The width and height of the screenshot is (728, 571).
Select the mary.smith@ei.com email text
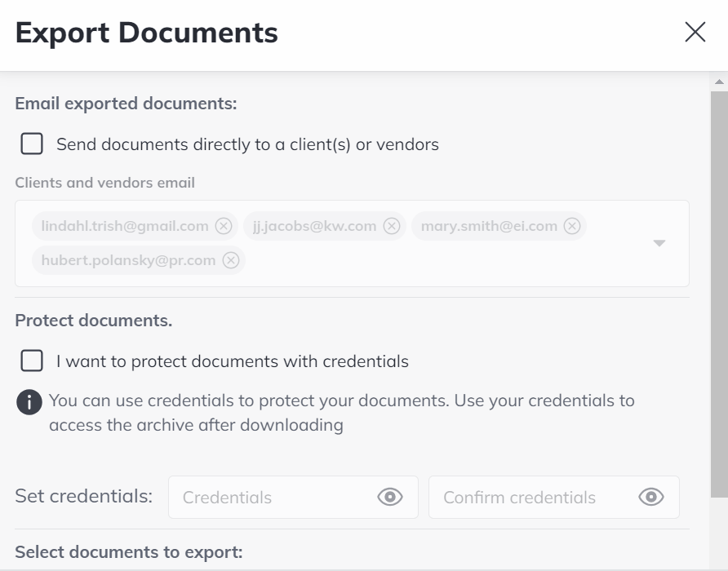tap(489, 226)
